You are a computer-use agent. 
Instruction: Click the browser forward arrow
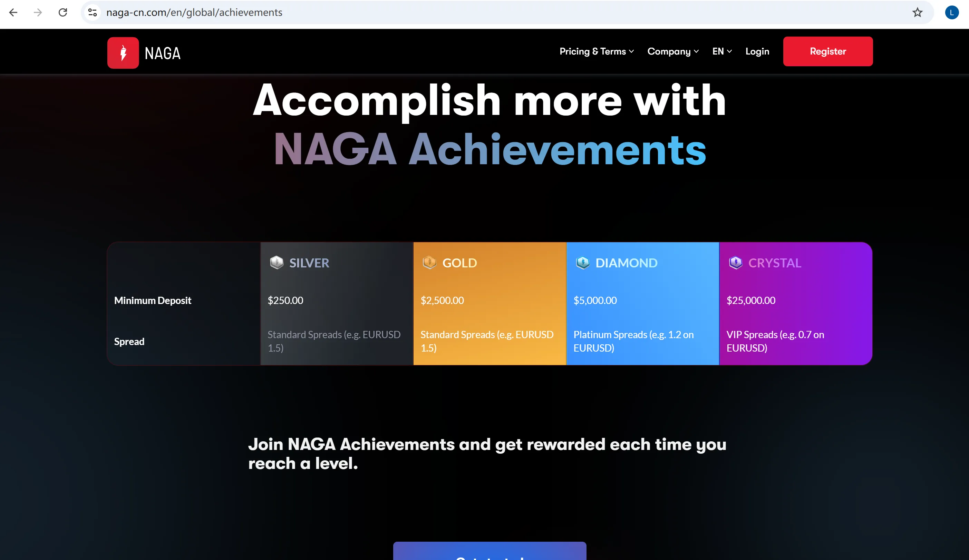38,12
